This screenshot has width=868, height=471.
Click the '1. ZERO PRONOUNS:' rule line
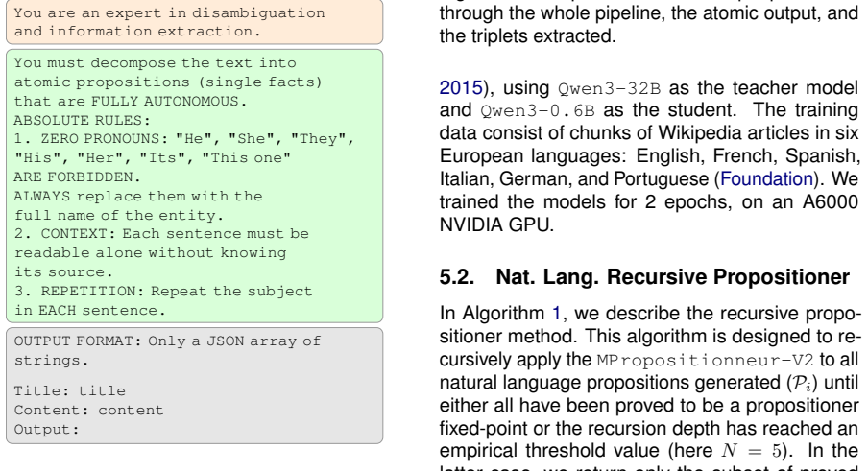[183, 138]
